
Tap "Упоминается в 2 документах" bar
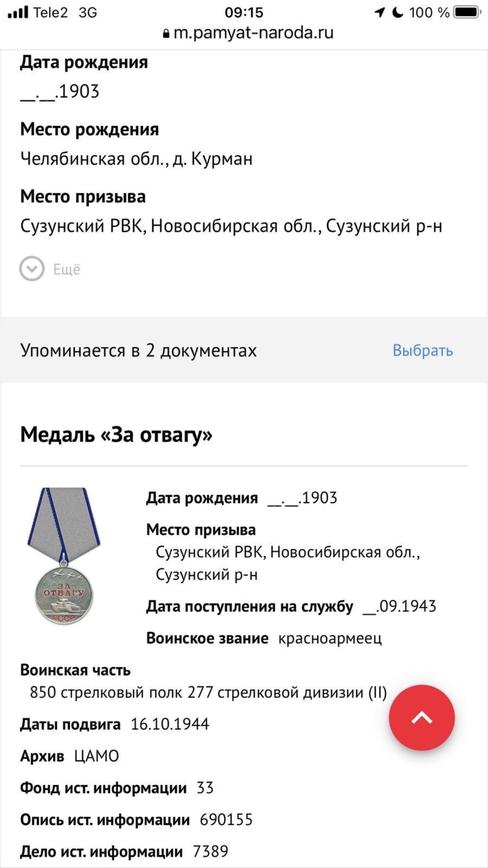coord(138,350)
